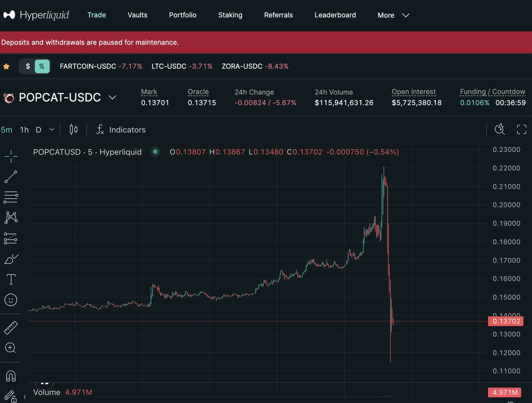Select the trend line drawing tool
Image resolution: width=532 pixels, height=403 pixels.
[11, 177]
